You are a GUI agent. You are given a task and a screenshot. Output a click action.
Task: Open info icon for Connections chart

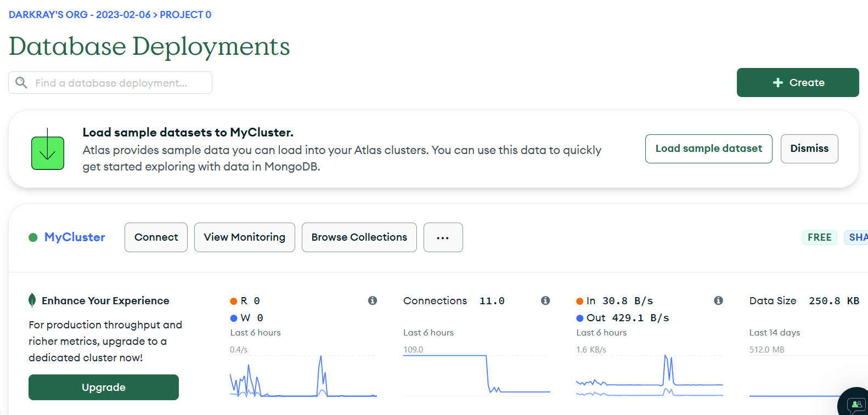545,300
